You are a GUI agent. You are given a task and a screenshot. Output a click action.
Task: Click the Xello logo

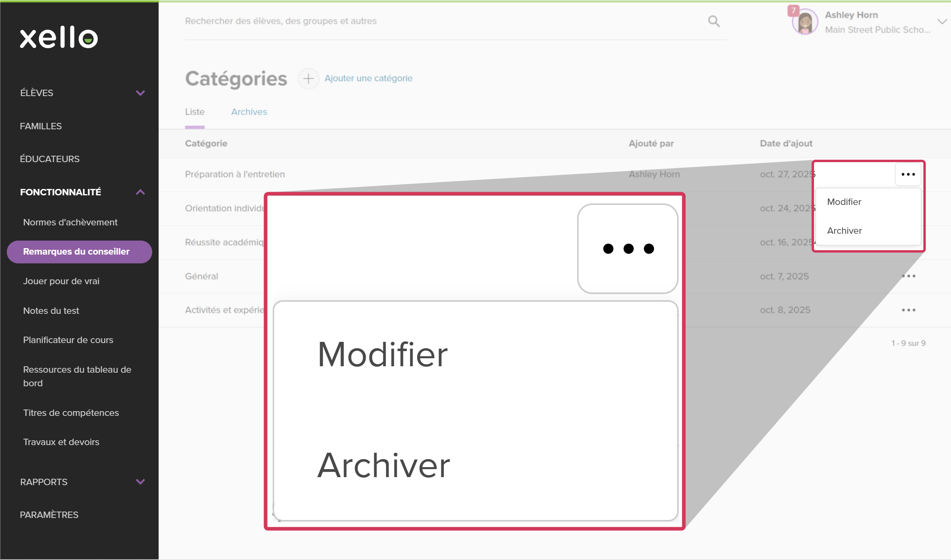(x=59, y=38)
